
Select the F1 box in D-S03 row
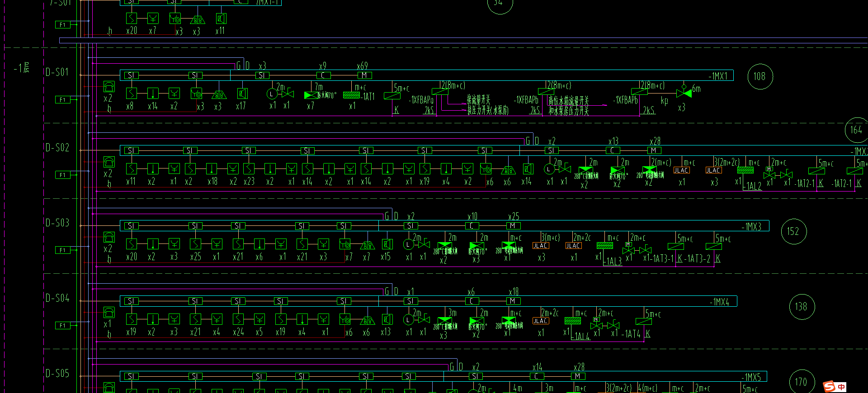click(x=63, y=250)
